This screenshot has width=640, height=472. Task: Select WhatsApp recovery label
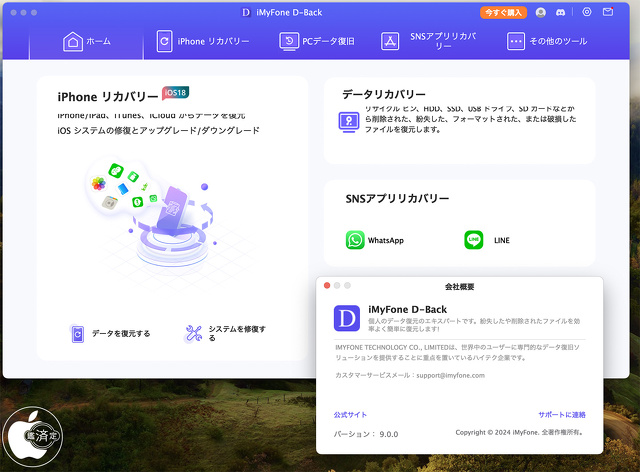(x=386, y=240)
